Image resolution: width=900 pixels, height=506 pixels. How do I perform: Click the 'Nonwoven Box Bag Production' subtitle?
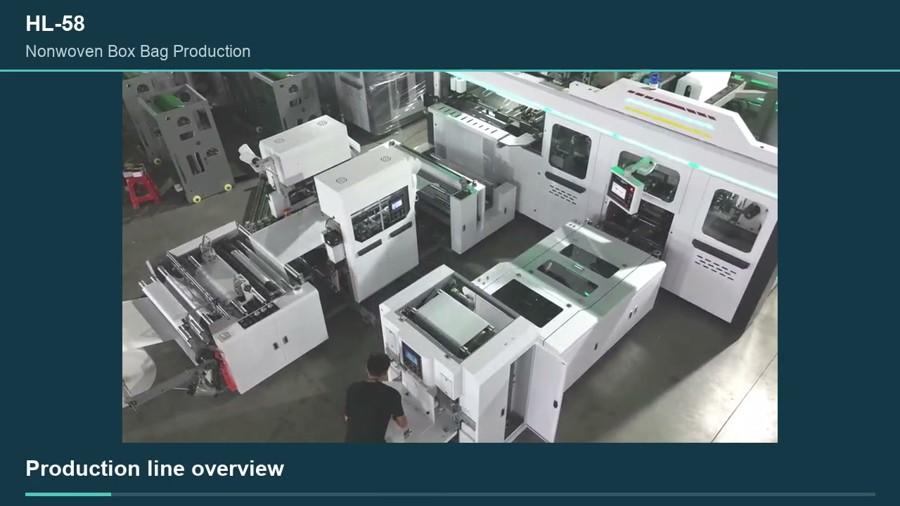click(138, 52)
